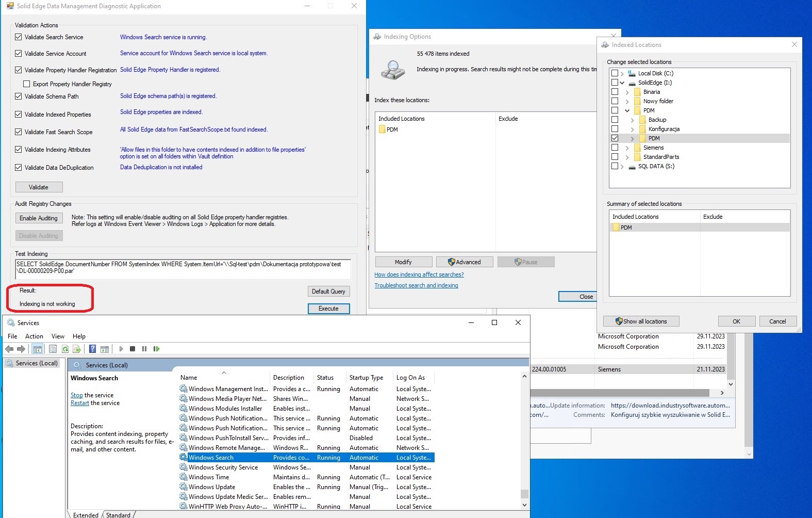The height and width of the screenshot is (518, 812).
Task: Go forward in Services toolbar
Action: pyautogui.click(x=21, y=349)
